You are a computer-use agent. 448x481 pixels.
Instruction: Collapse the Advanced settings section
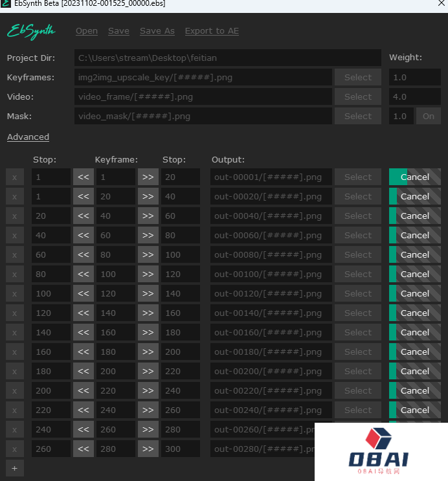pos(28,137)
